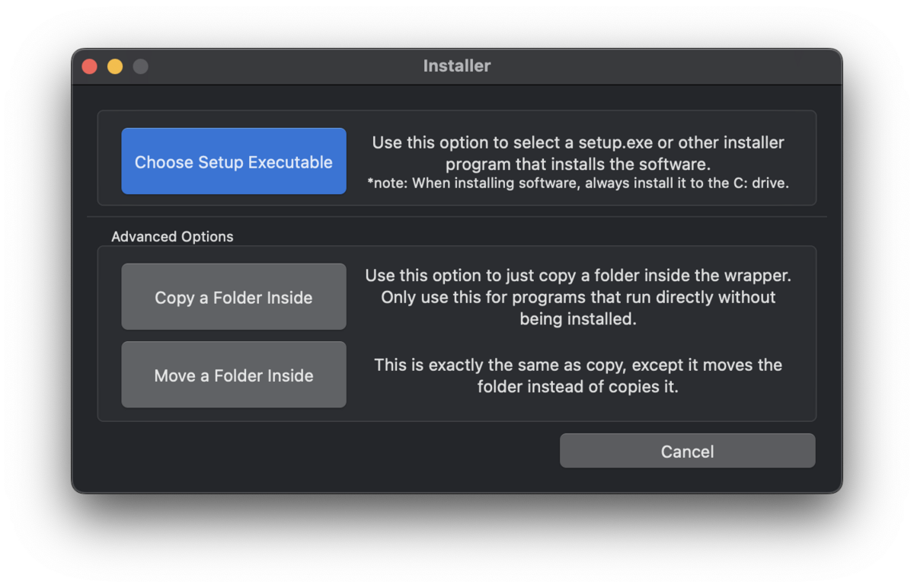Click the Choose Setup Executable button
The height and width of the screenshot is (588, 914).
pyautogui.click(x=233, y=161)
